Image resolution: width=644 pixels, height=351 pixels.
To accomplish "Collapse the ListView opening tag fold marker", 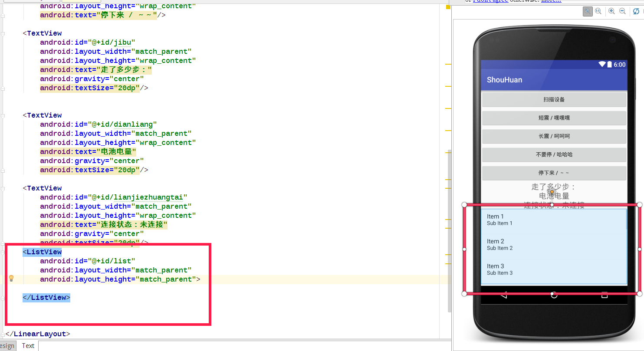I will point(3,252).
